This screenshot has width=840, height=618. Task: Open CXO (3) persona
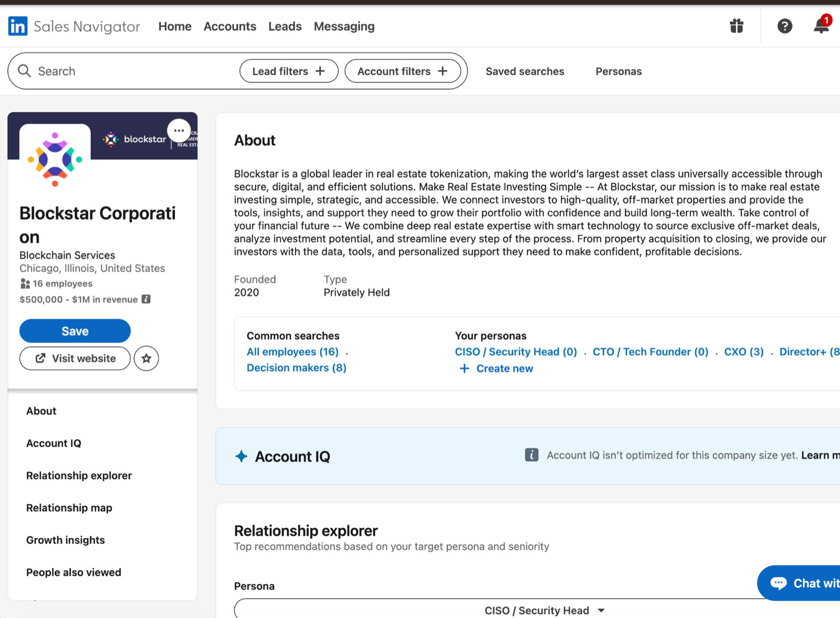coord(744,351)
